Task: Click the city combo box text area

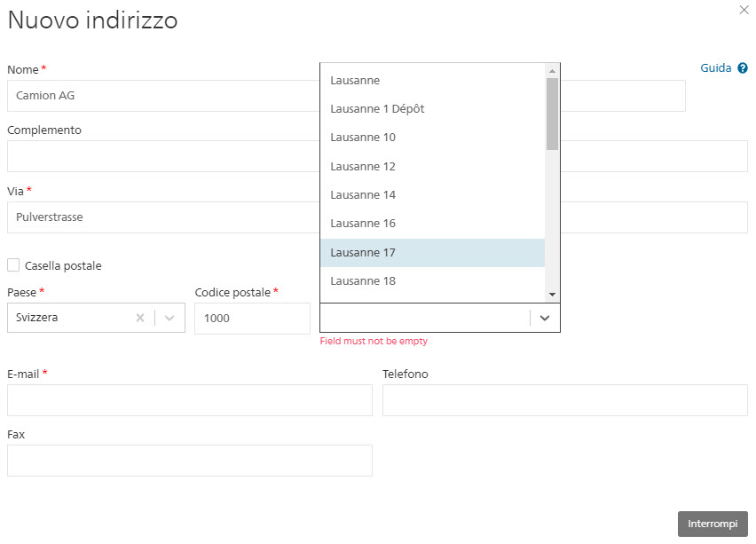Action: [425, 318]
